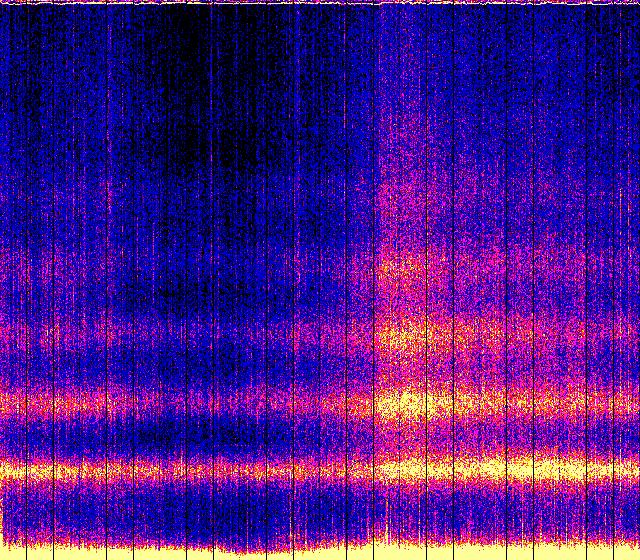The width and height of the screenshot is (640, 560).
Task: Click the yellow strip along the bottom edge
Action: (x=320, y=551)
